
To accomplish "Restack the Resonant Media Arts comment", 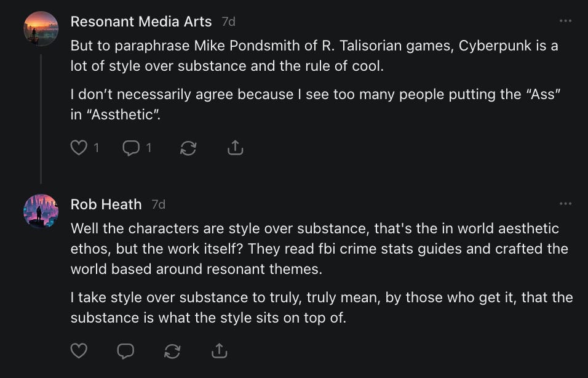I will click(x=188, y=148).
